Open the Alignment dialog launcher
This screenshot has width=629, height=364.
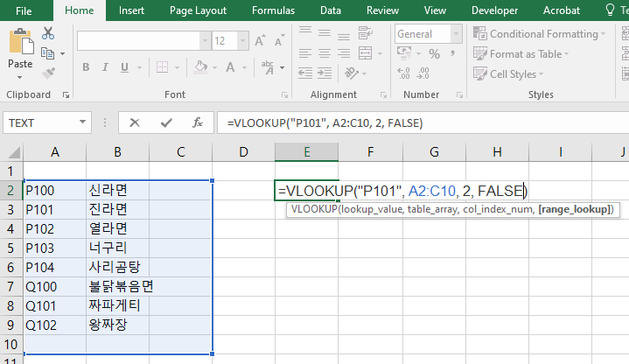click(383, 94)
